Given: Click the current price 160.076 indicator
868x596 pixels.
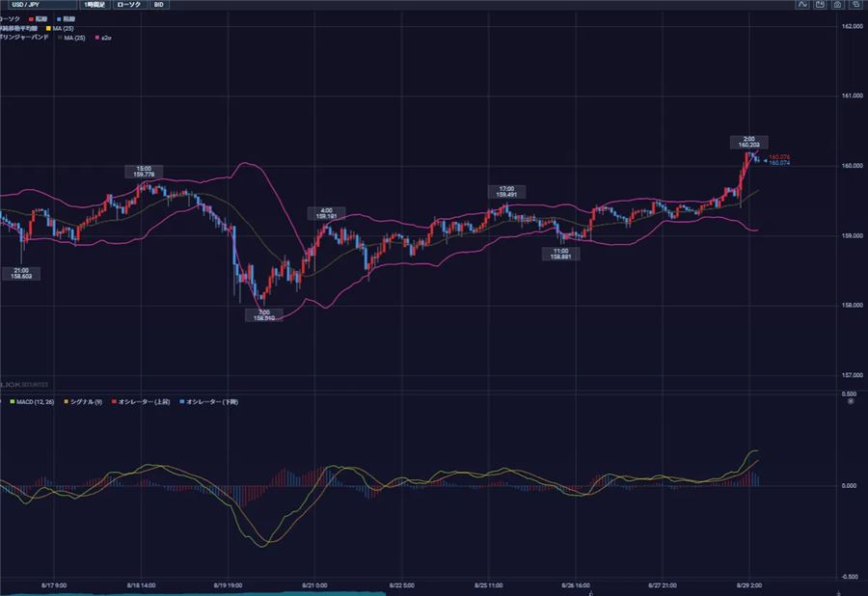Looking at the screenshot, I should click(779, 157).
